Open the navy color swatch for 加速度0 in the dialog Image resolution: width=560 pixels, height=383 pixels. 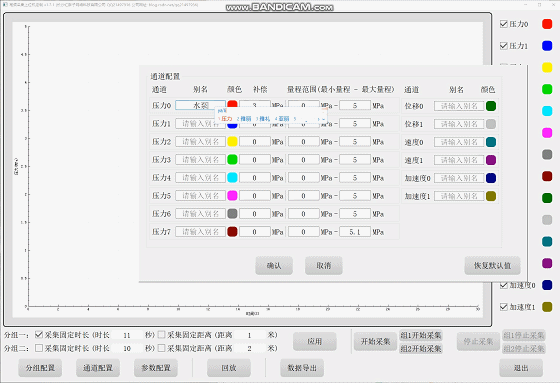tap(491, 178)
